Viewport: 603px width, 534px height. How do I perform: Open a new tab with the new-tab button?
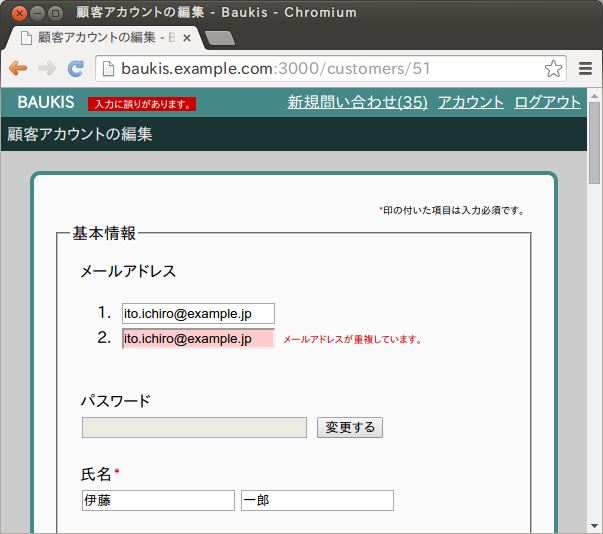coord(219,38)
